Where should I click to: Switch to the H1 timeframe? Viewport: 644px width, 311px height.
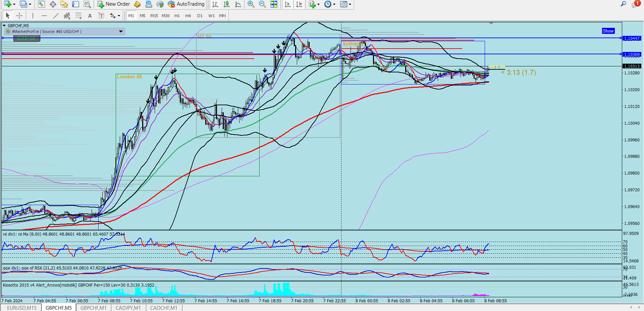(177, 16)
